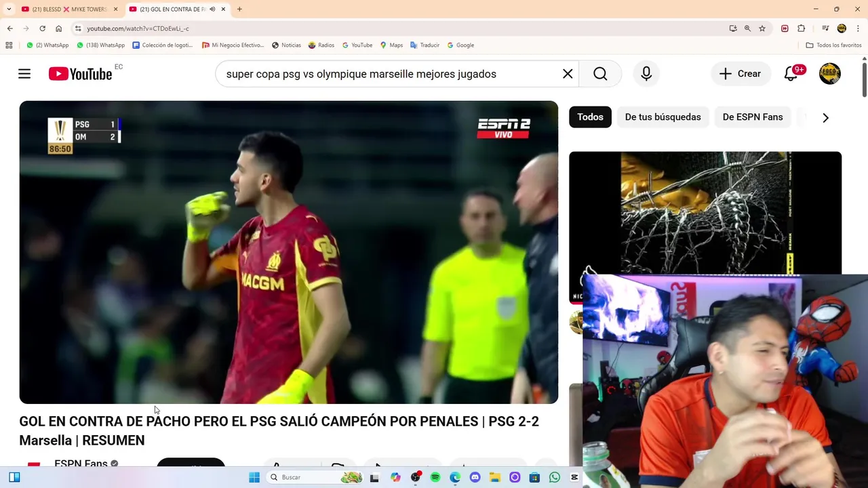Open the YouTube hamburger guide menu

(24, 74)
